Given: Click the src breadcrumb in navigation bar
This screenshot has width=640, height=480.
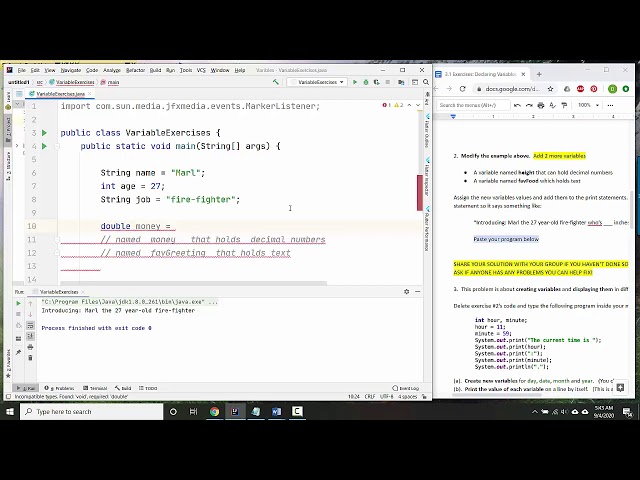Looking at the screenshot, I should (x=40, y=82).
